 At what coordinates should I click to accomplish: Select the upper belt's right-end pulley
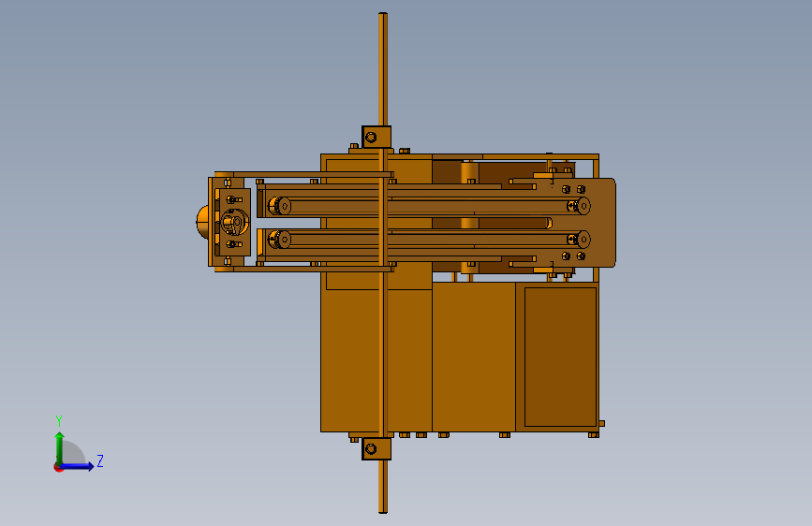pos(583,206)
